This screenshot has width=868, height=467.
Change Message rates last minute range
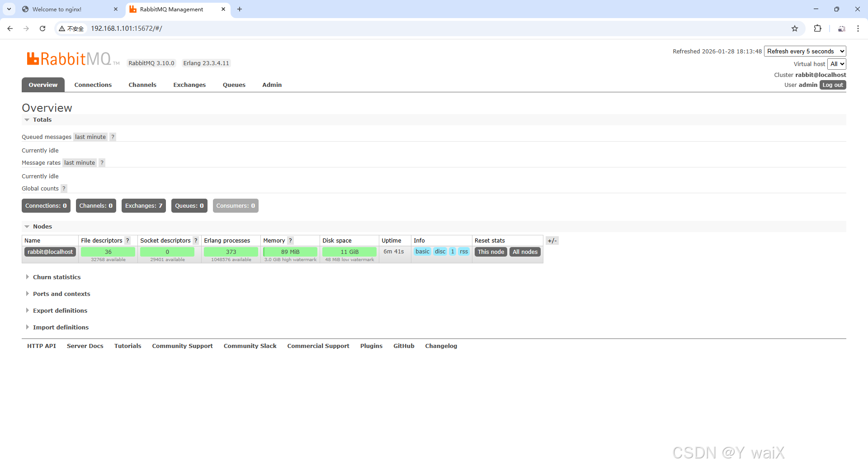(80, 163)
